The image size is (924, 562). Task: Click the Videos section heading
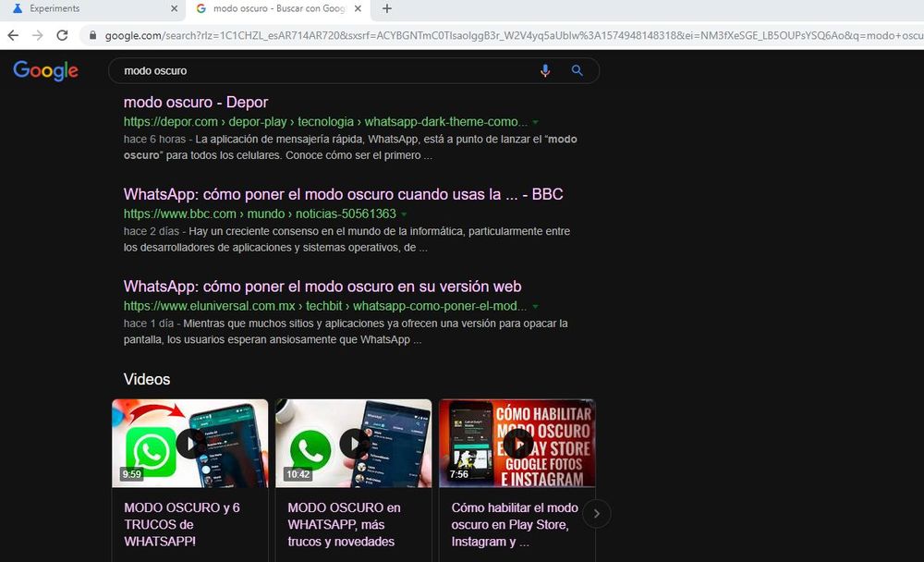tap(147, 379)
